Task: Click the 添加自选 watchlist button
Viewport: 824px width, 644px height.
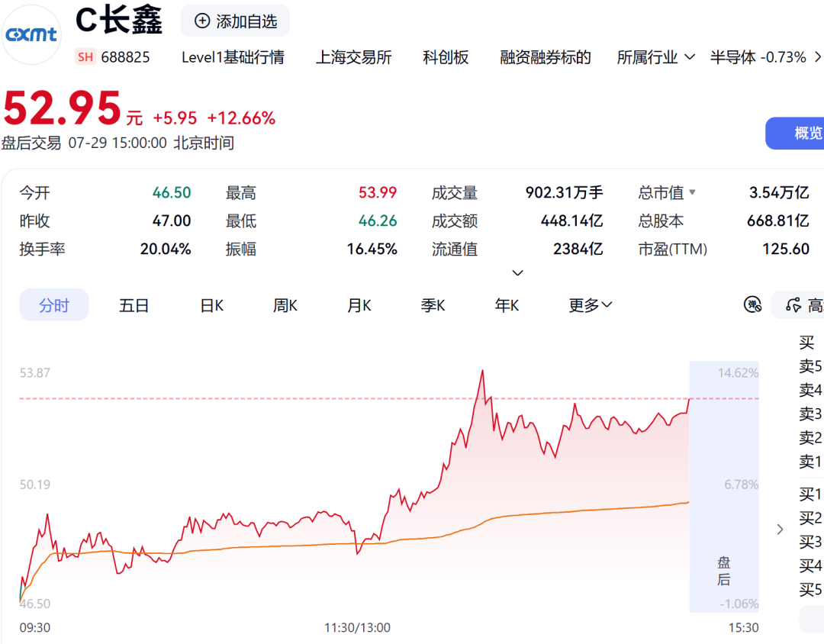Action: (235, 21)
